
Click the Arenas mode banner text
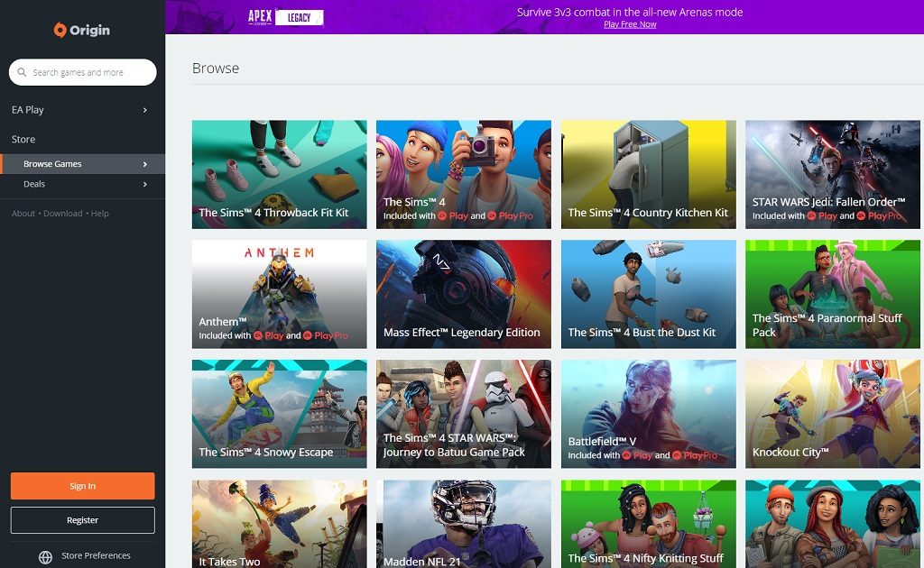point(630,12)
